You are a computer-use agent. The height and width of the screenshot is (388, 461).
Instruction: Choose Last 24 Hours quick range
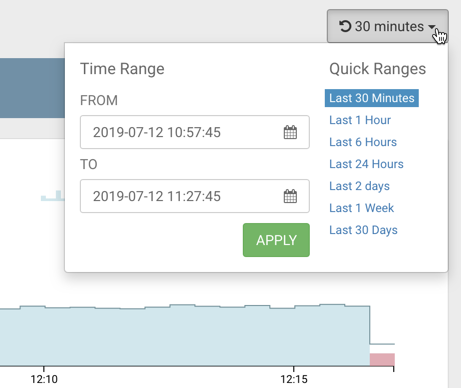[x=366, y=164]
